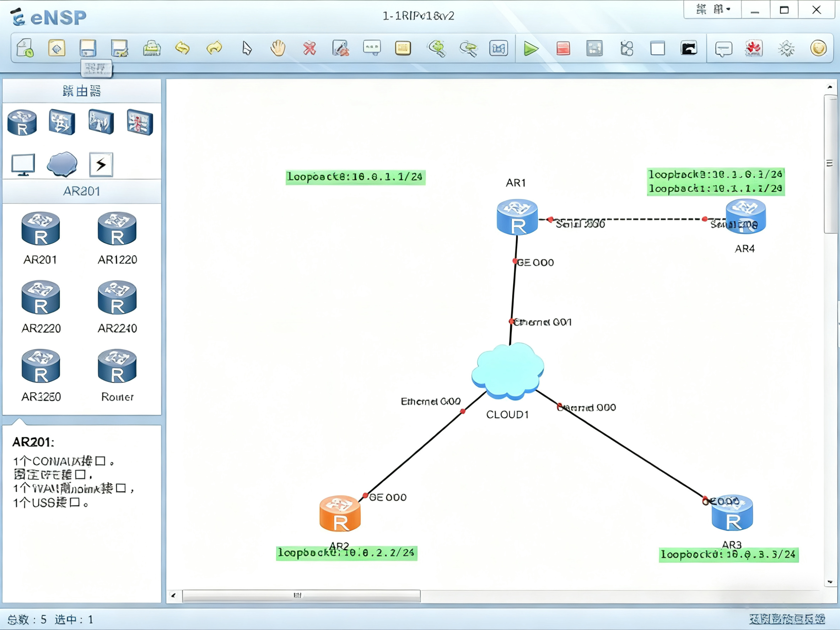Image resolution: width=840 pixels, height=630 pixels.
Task: Select the WLAN device in top device row
Action: click(101, 122)
